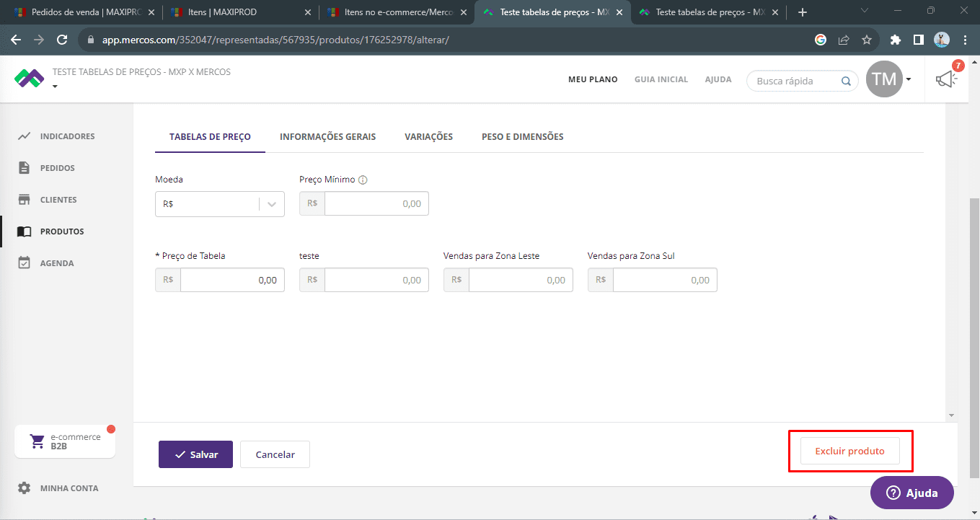This screenshot has height=520, width=980.
Task: Open the Indicadores sidebar item
Action: (x=66, y=136)
